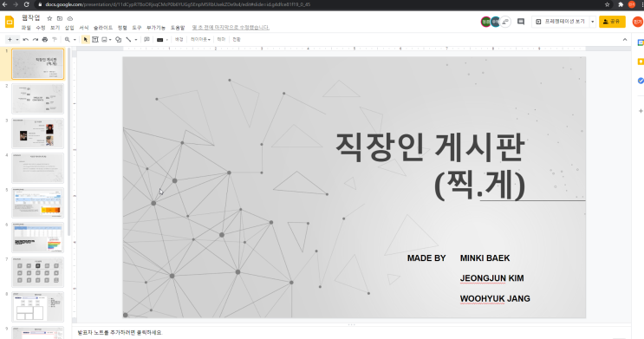Open the 도움말 menu
Image resolution: width=644 pixels, height=339 pixels.
click(178, 28)
